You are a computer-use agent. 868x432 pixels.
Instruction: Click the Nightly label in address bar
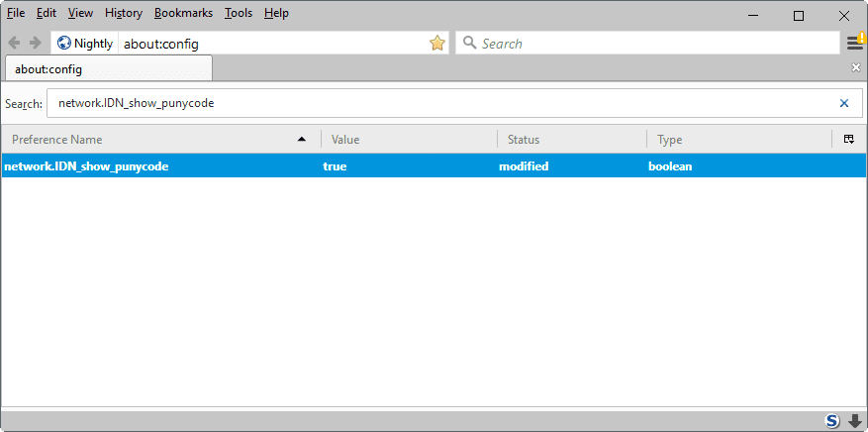click(x=94, y=44)
